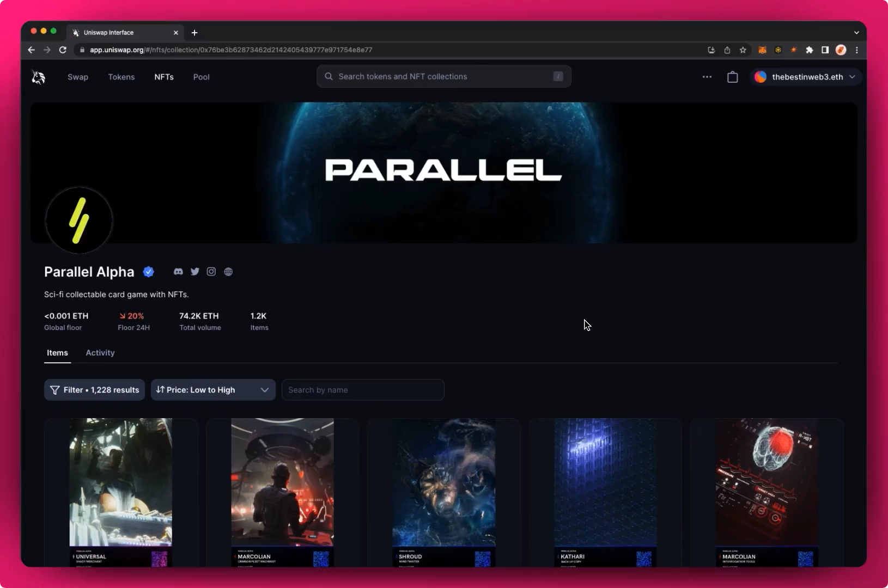The image size is (888, 588).
Task: Click the verified badge next to Parallel Alpha
Action: (148, 272)
